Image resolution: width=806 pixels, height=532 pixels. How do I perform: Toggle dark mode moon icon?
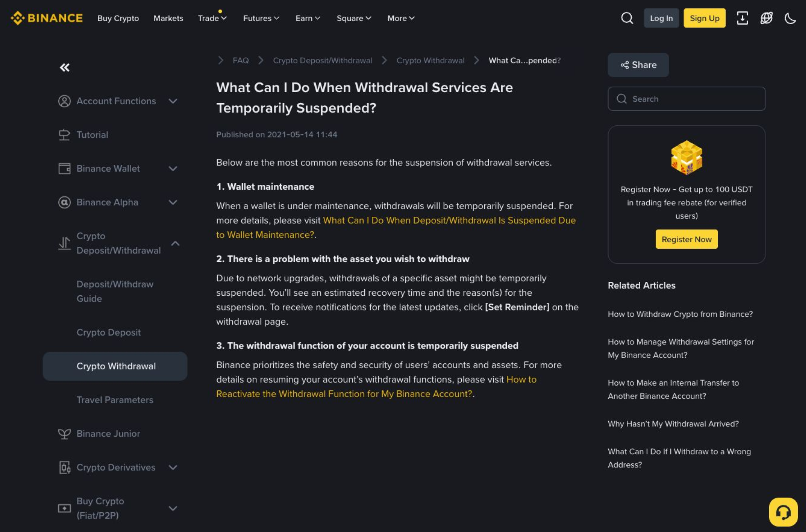point(790,18)
